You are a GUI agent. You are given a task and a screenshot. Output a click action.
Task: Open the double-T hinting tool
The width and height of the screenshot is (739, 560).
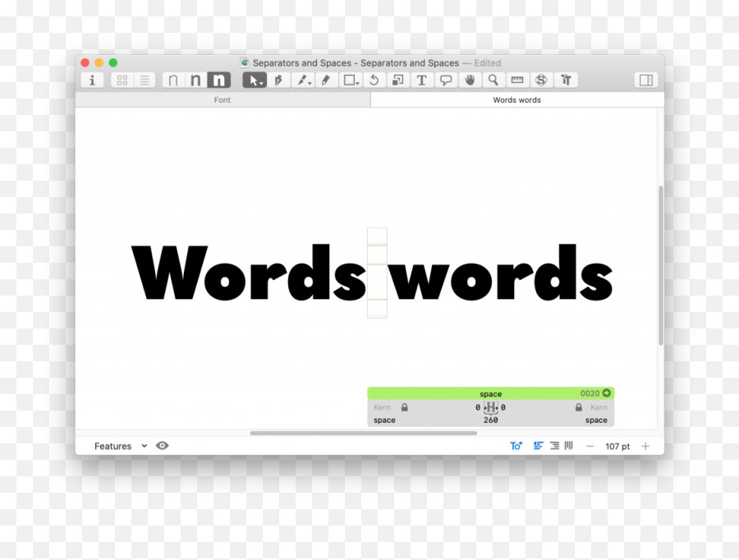tap(566, 80)
